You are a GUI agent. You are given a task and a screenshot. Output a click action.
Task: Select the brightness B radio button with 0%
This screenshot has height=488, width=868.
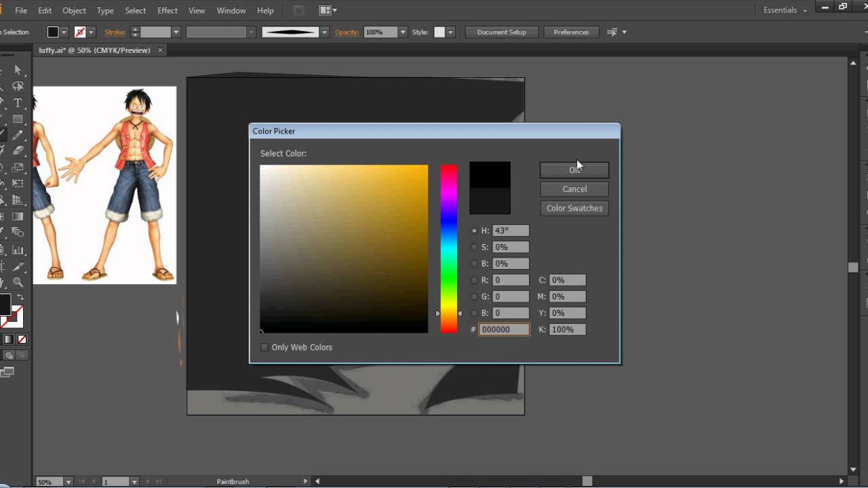[474, 264]
